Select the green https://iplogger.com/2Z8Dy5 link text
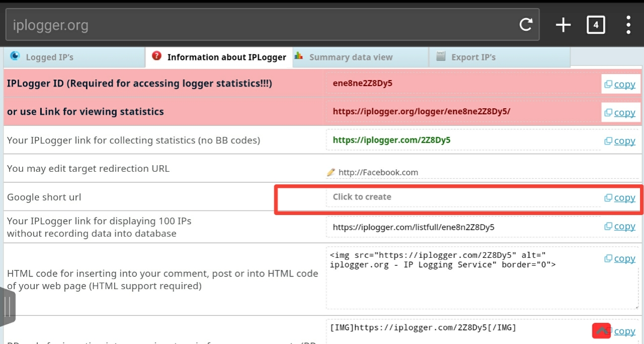This screenshot has width=644, height=344. tap(391, 140)
